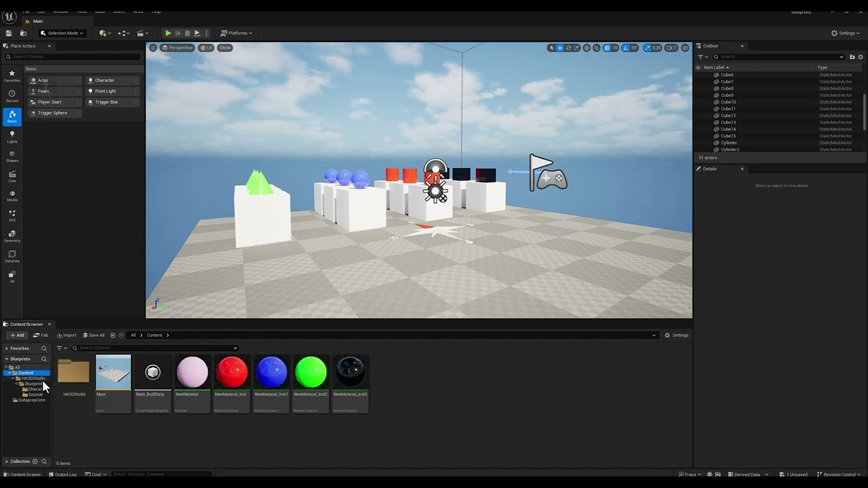868x488 pixels.
Task: Open the Lit view mode menu
Action: coord(206,47)
